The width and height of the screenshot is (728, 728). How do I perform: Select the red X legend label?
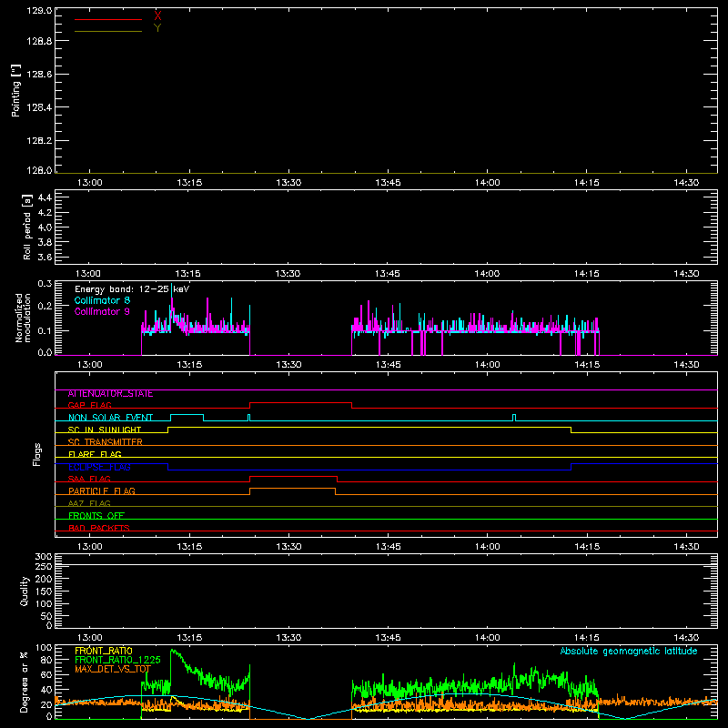click(x=157, y=16)
